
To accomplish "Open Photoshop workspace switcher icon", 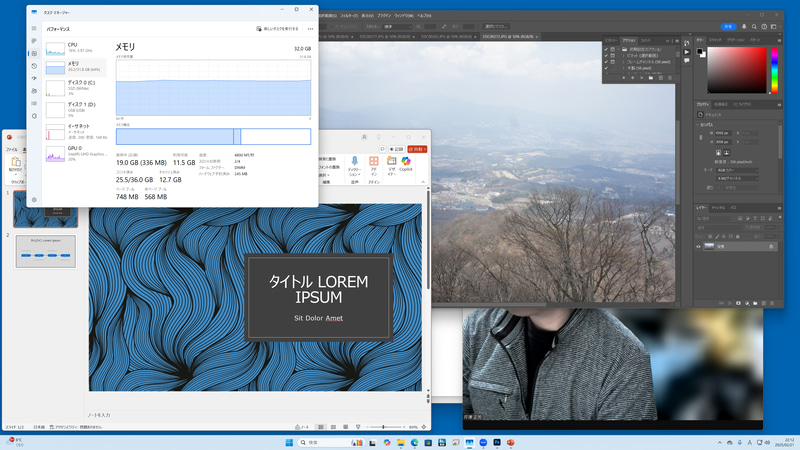I will [774, 27].
